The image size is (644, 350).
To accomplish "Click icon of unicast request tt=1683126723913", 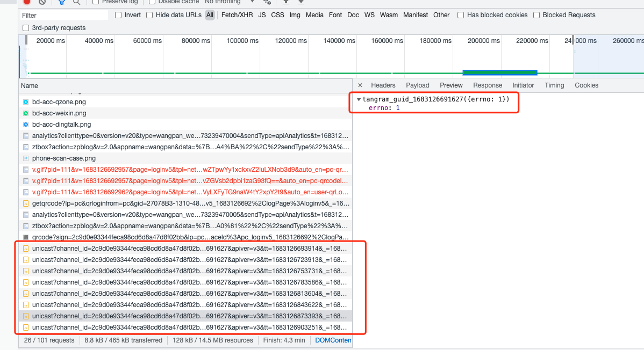I will click(x=26, y=260).
